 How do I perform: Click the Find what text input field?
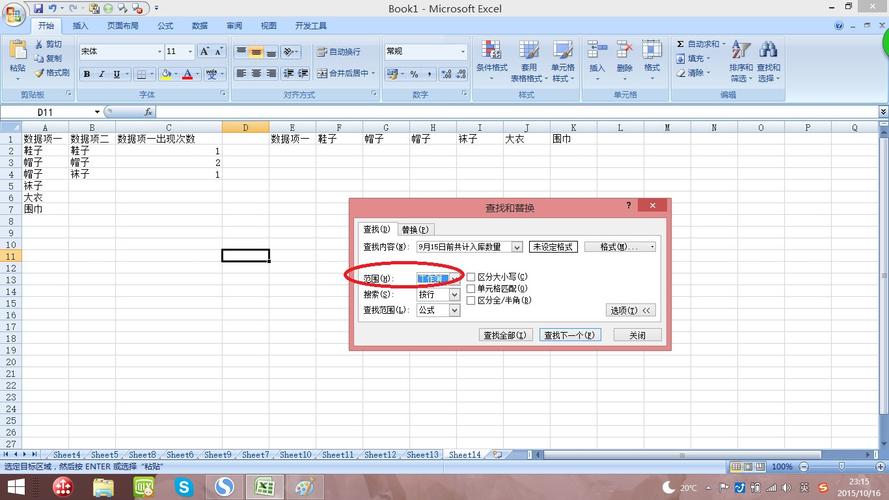coord(464,247)
